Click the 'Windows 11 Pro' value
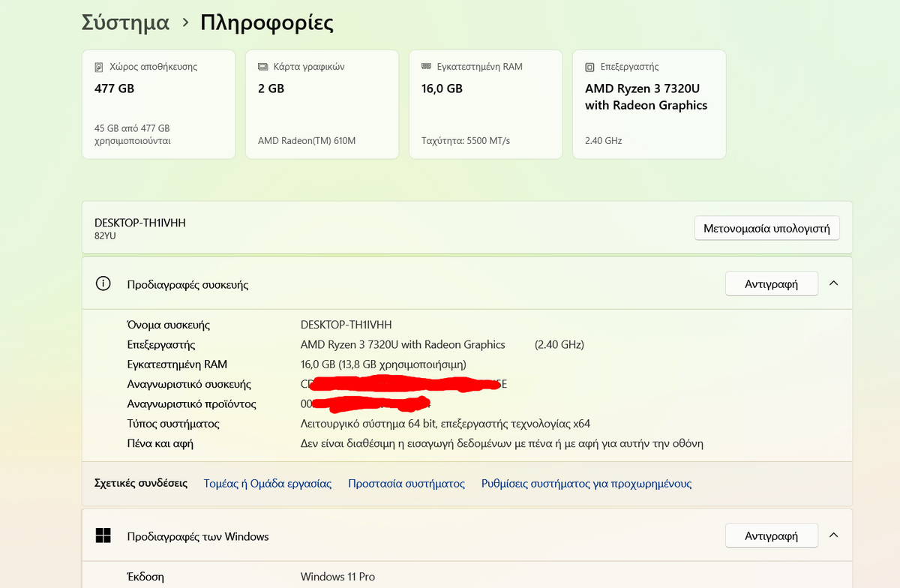Image resolution: width=900 pixels, height=588 pixels. [x=337, y=577]
